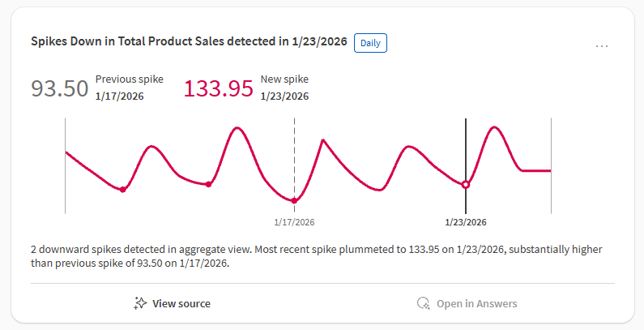
Task: Click the bold 1/23/2026 chart axis label
Action: [466, 222]
